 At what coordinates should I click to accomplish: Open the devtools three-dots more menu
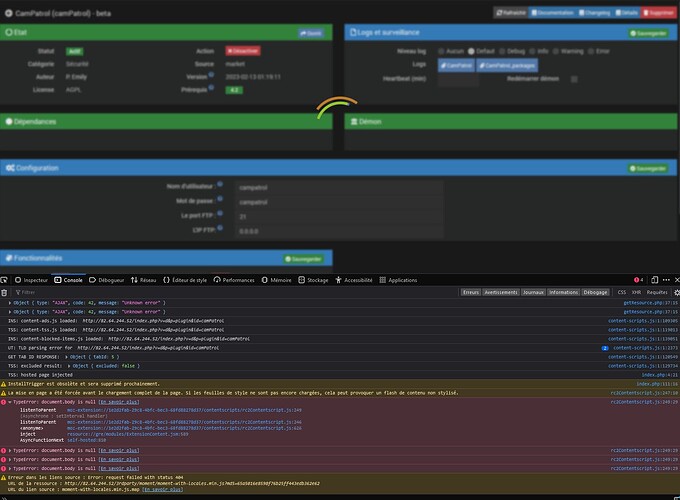tap(666, 280)
